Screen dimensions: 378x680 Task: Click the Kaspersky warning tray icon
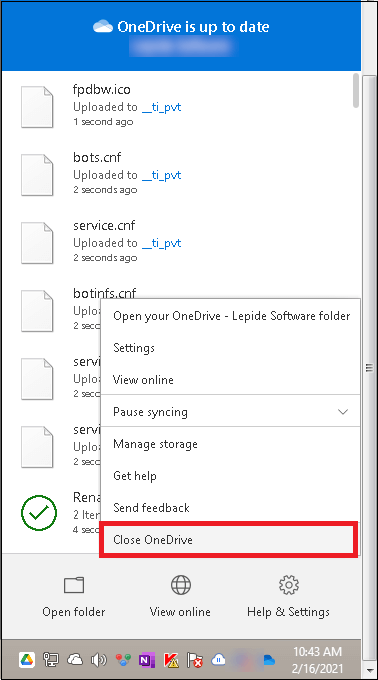pos(171,660)
